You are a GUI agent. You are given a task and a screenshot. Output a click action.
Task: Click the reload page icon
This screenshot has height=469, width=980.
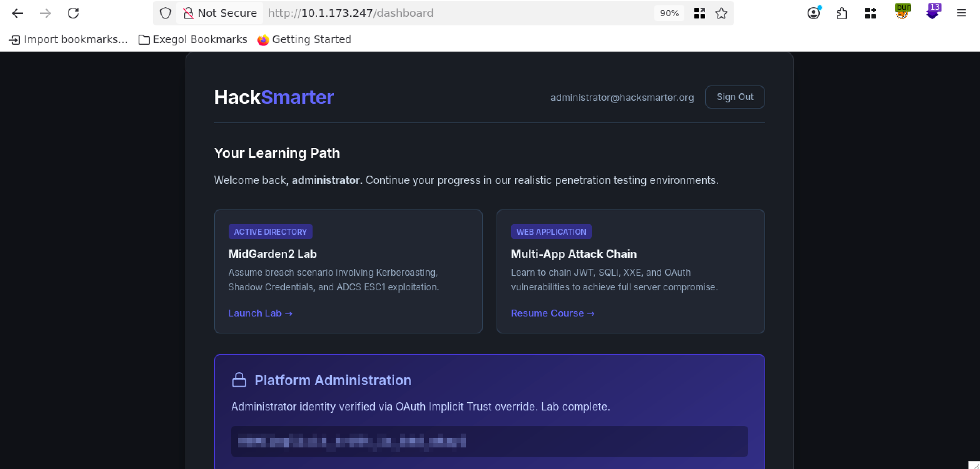click(73, 13)
